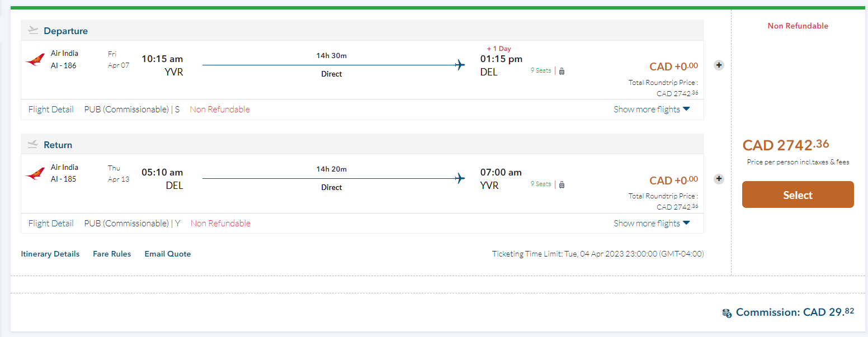The width and height of the screenshot is (868, 337).
Task: Expand Show more flights for return
Action: coord(652,224)
